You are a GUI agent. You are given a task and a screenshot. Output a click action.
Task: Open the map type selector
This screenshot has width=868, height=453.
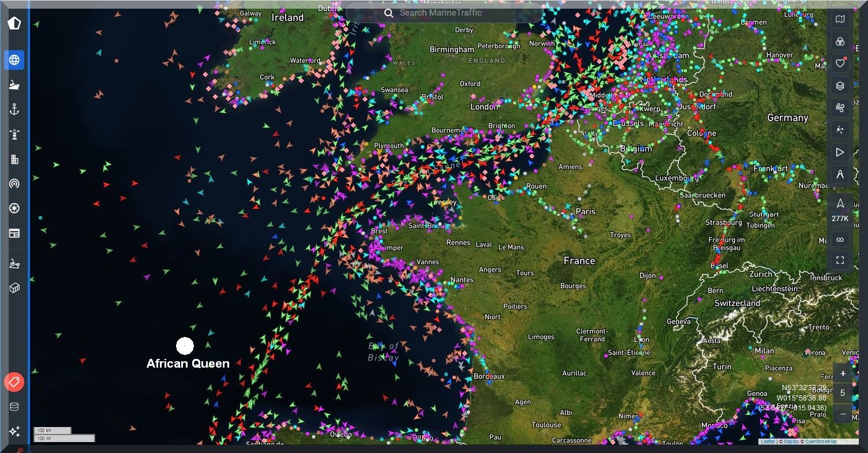click(840, 20)
